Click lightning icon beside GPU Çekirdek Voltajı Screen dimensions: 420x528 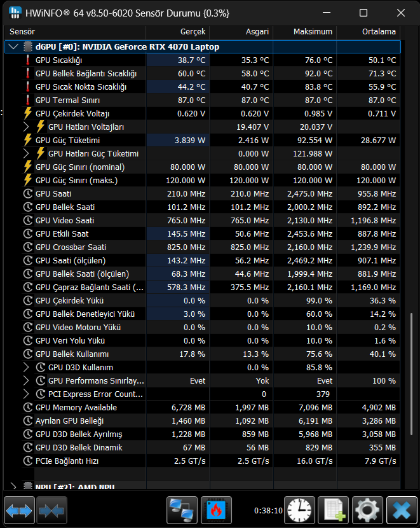[x=27, y=113]
